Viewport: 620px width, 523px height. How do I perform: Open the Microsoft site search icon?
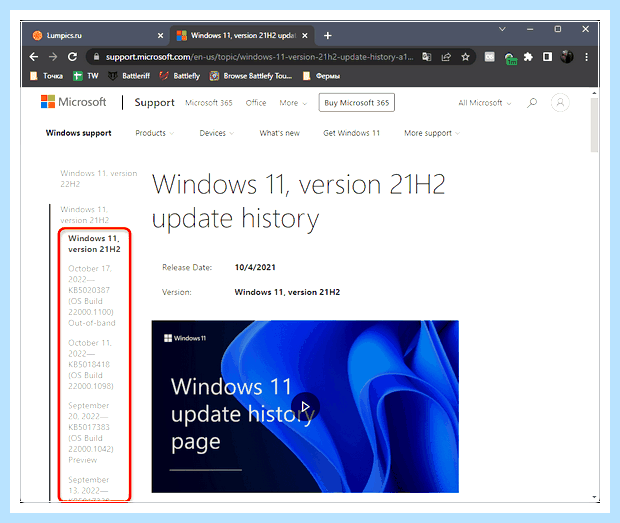click(532, 103)
